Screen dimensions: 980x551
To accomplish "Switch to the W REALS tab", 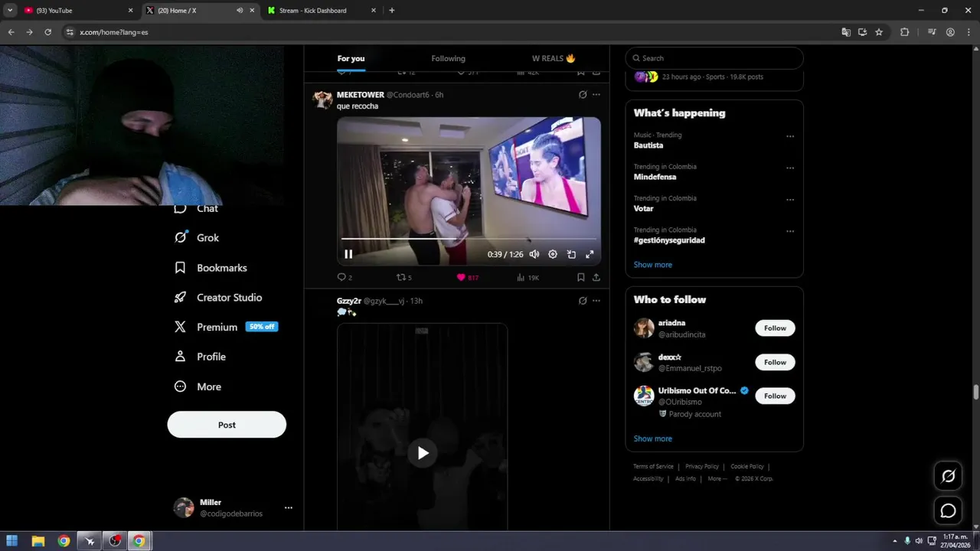I will pyautogui.click(x=554, y=58).
